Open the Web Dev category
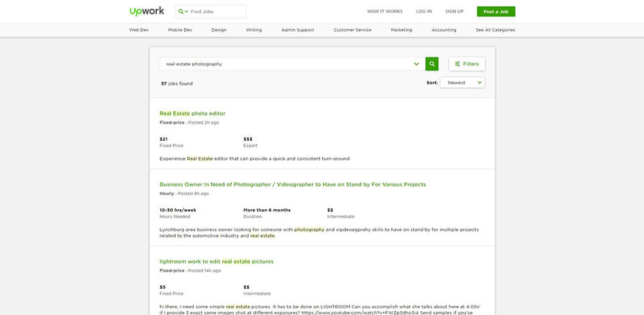 pyautogui.click(x=139, y=30)
